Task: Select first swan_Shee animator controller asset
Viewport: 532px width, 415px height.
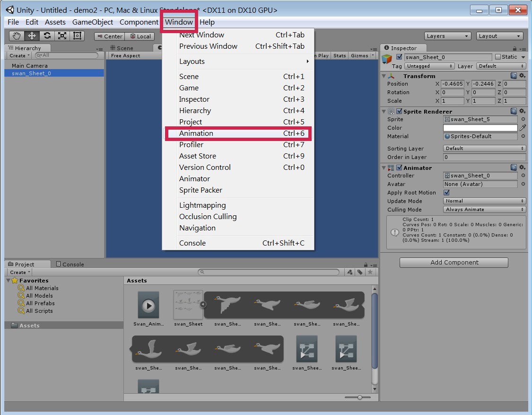Action: pyautogui.click(x=307, y=353)
